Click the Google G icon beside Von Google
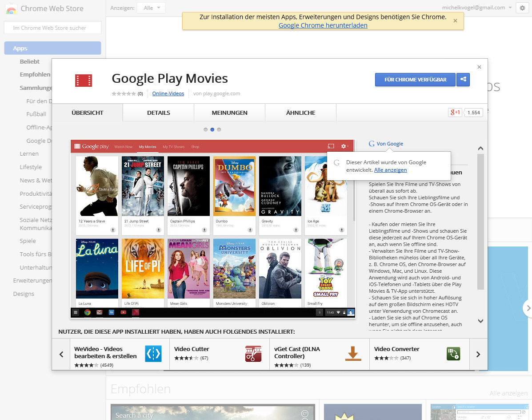The height and width of the screenshot is (420, 532). pyautogui.click(x=372, y=144)
